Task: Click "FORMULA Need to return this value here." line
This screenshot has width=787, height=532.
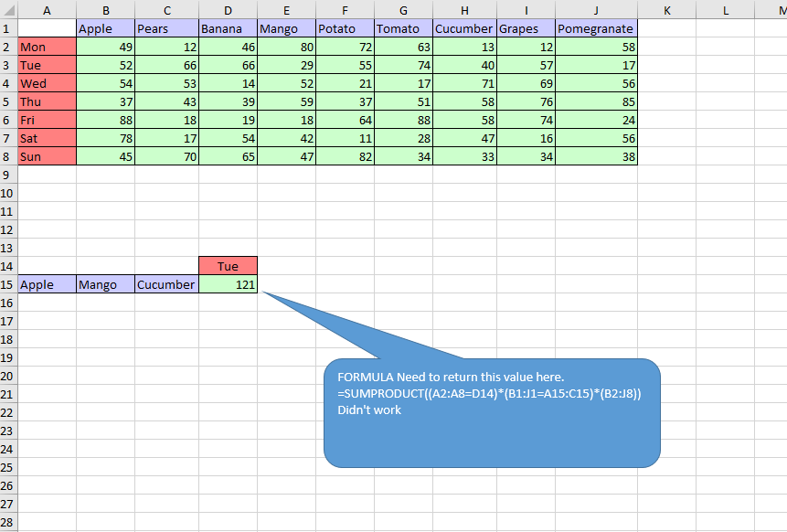Action: [x=451, y=377]
